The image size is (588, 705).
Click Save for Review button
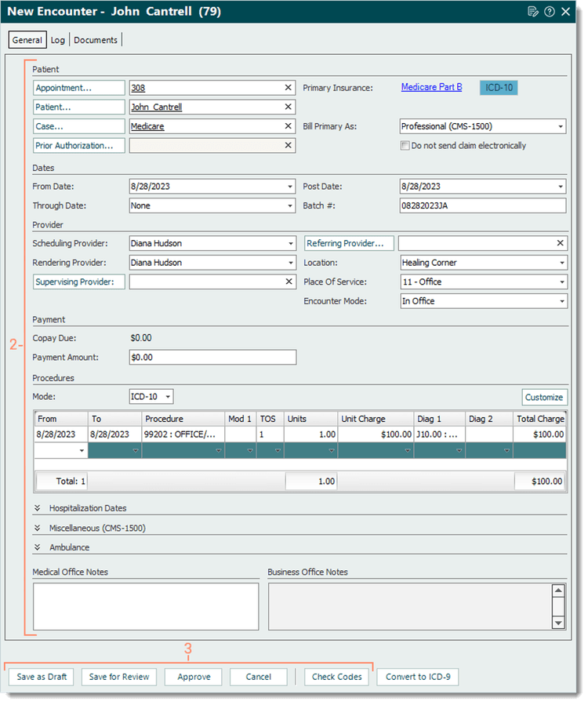119,677
